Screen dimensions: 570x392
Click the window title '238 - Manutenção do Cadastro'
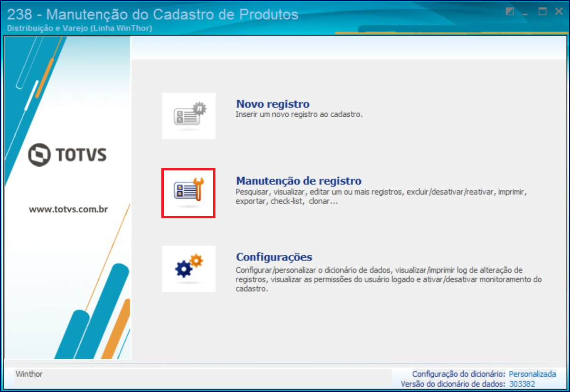(x=153, y=15)
